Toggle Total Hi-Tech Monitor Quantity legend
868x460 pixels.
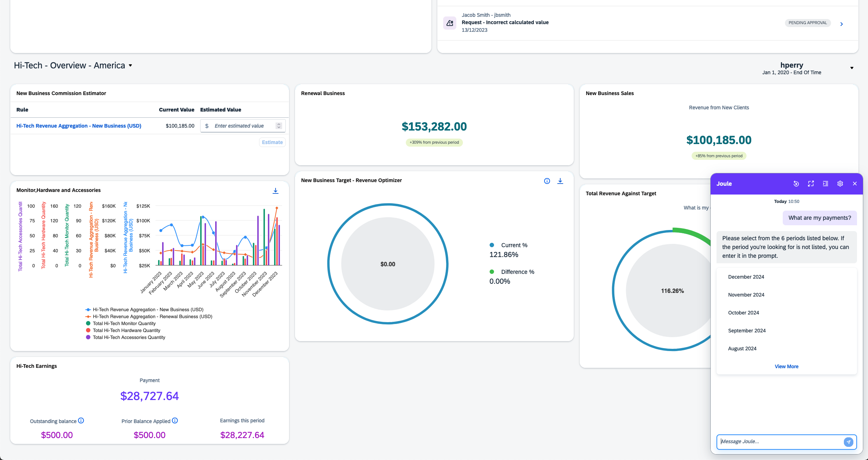coord(124,323)
